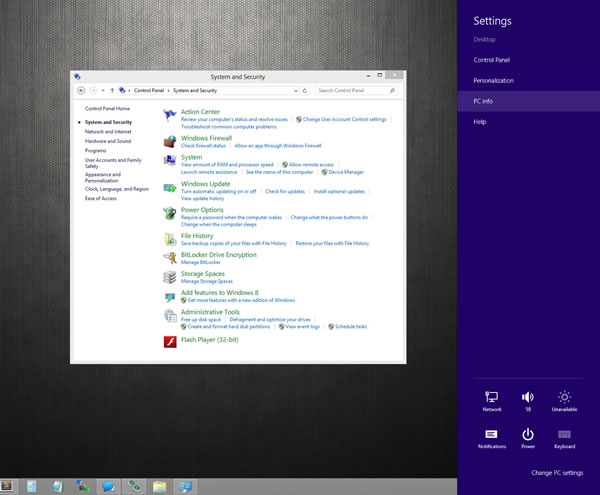Image resolution: width=600 pixels, height=495 pixels.
Task: Click the File History folder icon
Action: pos(170,239)
